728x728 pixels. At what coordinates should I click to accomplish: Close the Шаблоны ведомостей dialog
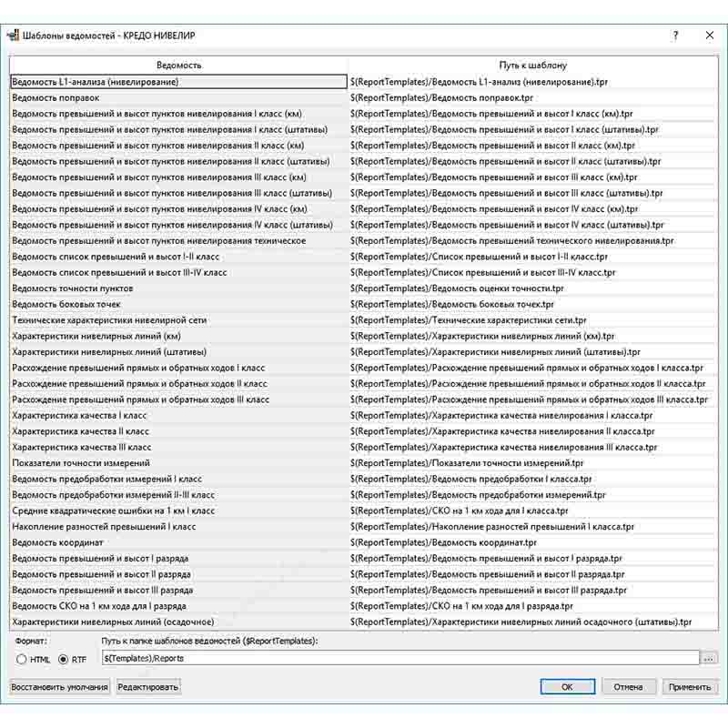click(x=709, y=35)
